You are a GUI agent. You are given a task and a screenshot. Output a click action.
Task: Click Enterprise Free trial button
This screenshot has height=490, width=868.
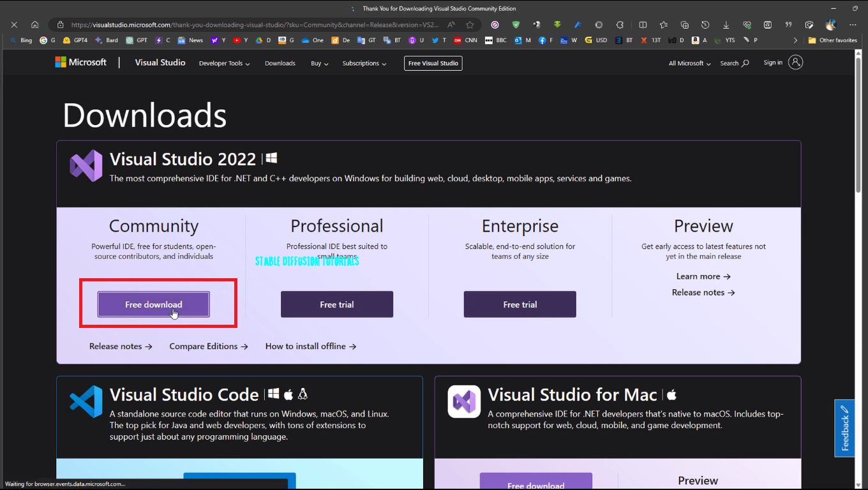[520, 304]
